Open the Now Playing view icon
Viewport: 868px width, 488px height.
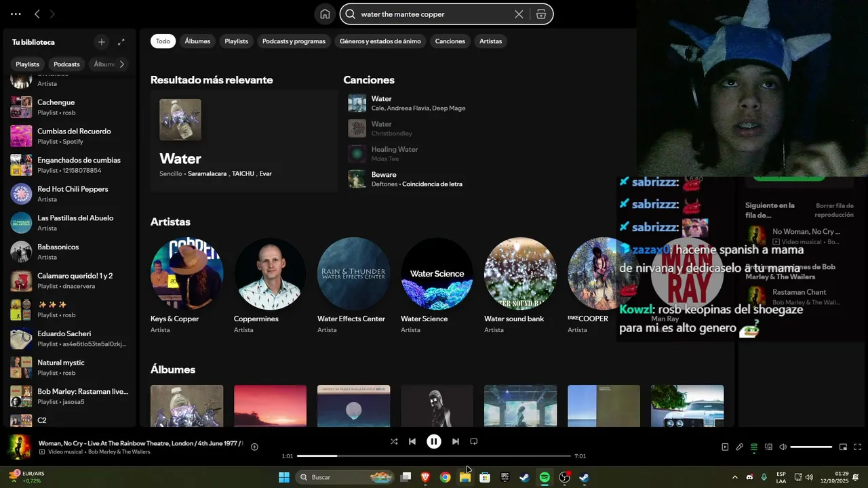[725, 447]
